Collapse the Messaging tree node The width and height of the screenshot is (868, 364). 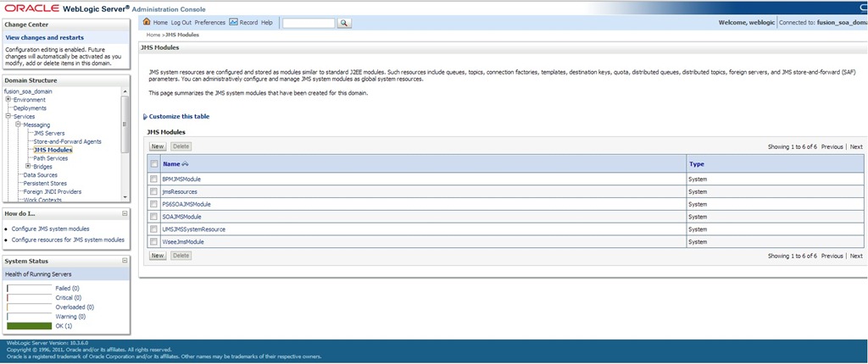[19, 124]
